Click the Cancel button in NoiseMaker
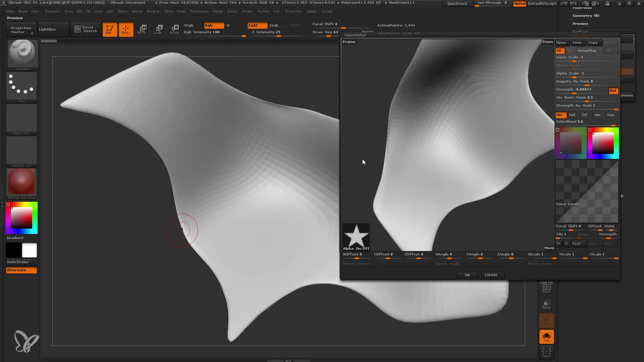Screen dimensions: 644x362 coord(491,275)
